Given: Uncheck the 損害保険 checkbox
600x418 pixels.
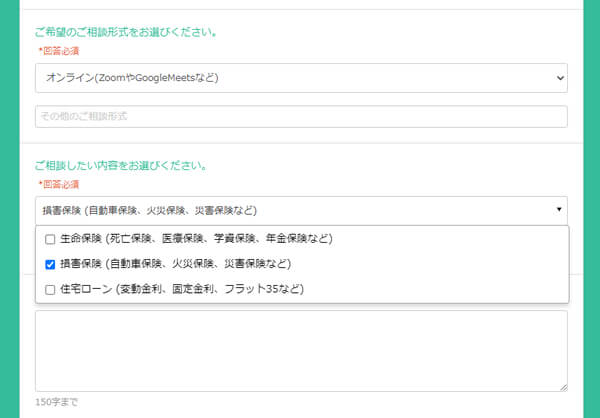Looking at the screenshot, I should pyautogui.click(x=50, y=264).
